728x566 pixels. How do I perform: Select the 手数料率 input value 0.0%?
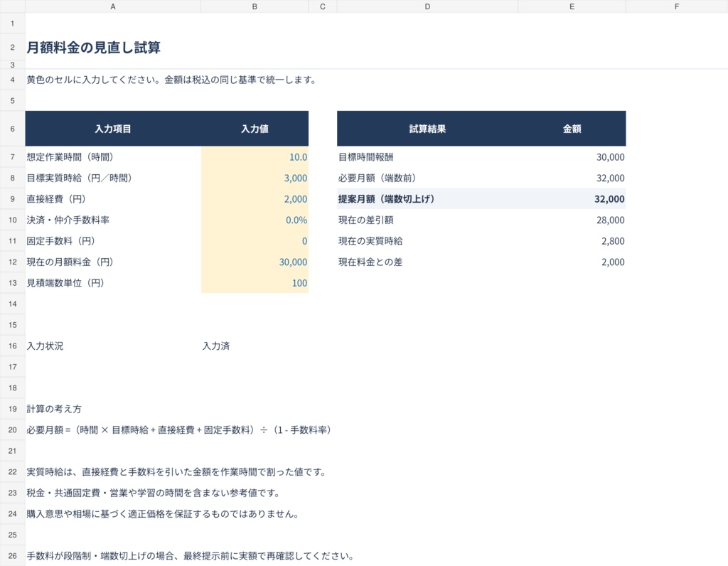coord(255,220)
